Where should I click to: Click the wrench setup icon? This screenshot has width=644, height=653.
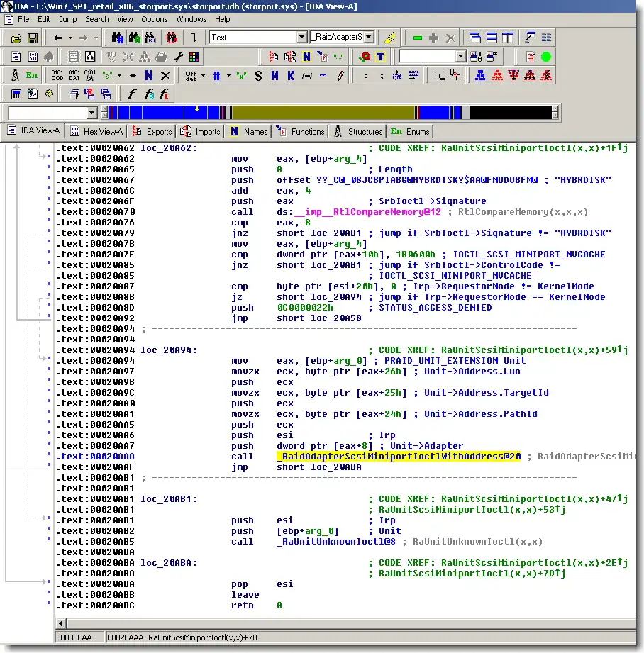pos(178,57)
